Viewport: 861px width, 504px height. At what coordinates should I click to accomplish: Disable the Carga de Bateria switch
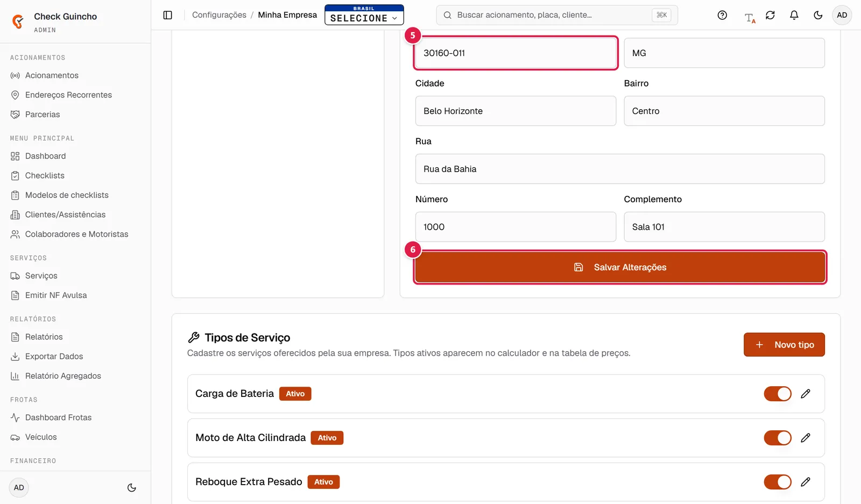tap(778, 394)
